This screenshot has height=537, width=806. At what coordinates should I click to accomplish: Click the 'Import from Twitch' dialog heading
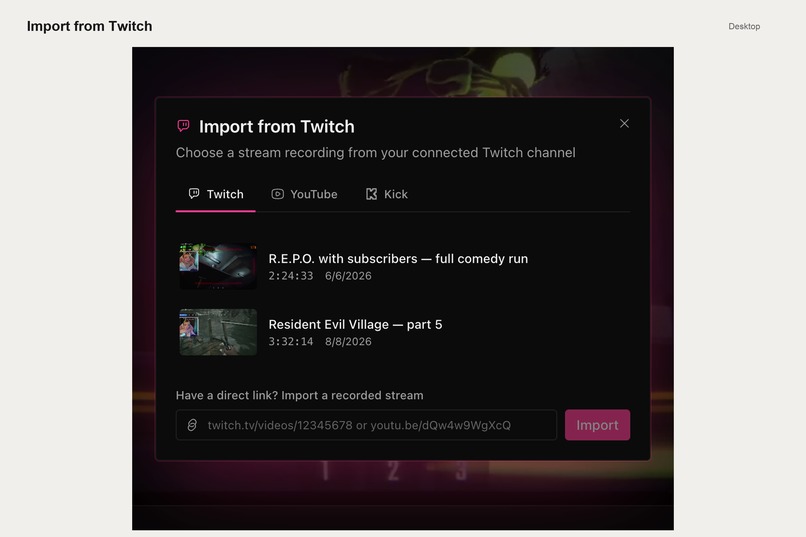[x=277, y=126]
